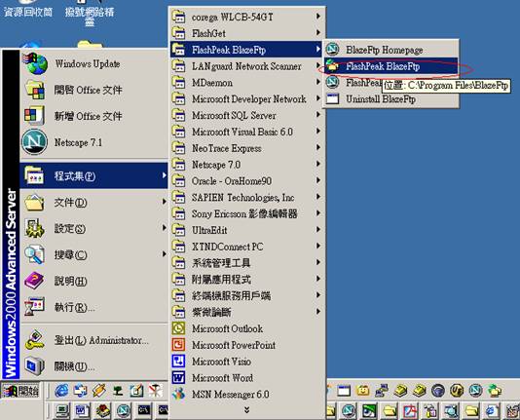Launch FlashPeak BlazeFtp application
The height and width of the screenshot is (420, 520).
tap(391, 66)
